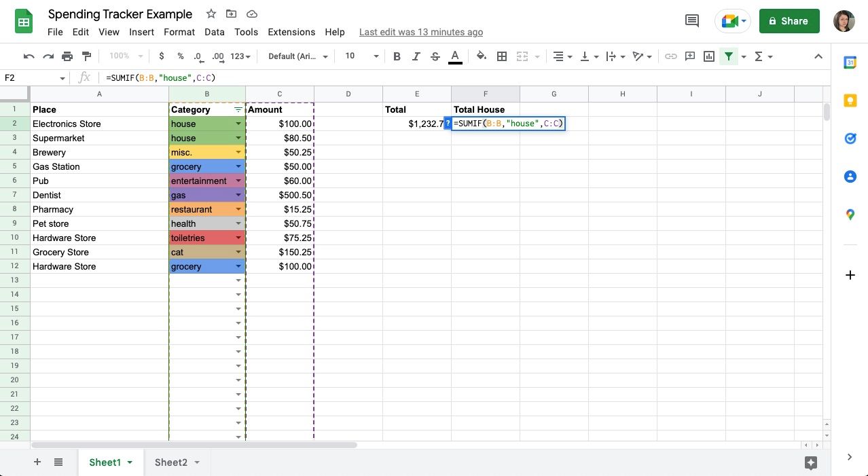Open the Extensions menu

point(291,32)
